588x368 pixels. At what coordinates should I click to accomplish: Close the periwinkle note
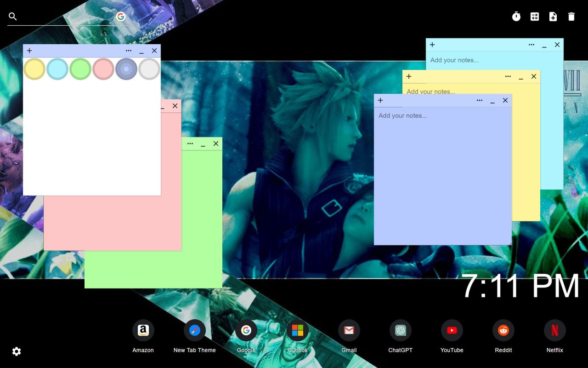(x=505, y=100)
